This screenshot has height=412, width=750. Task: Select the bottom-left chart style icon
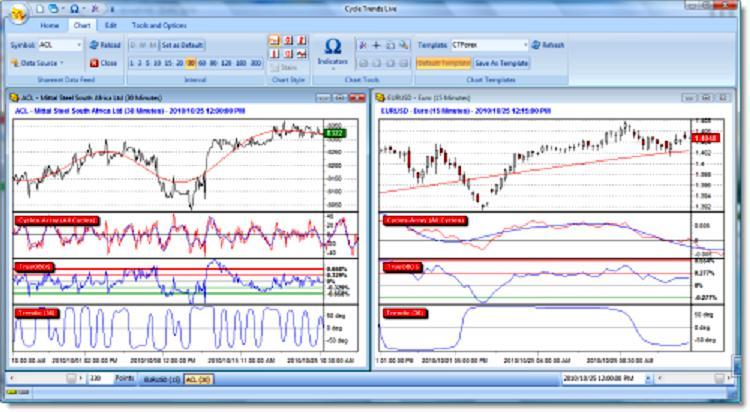click(275, 54)
